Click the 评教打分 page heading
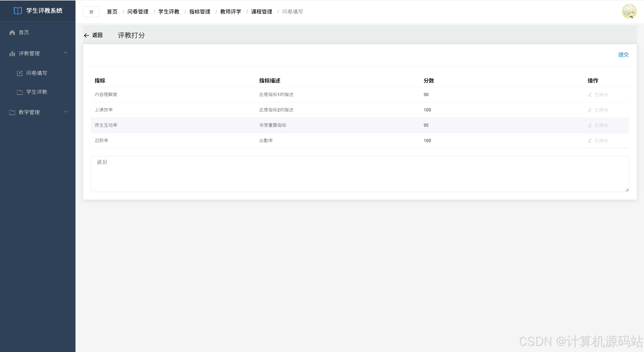The image size is (644, 352). [131, 35]
